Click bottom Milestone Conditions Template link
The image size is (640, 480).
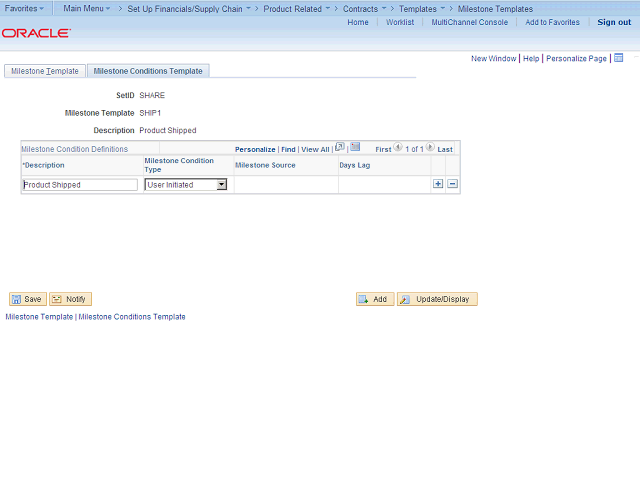pos(132,317)
